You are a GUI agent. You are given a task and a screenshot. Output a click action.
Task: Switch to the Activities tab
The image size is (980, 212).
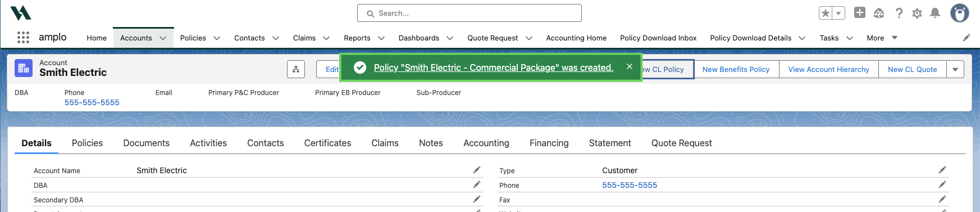point(208,143)
